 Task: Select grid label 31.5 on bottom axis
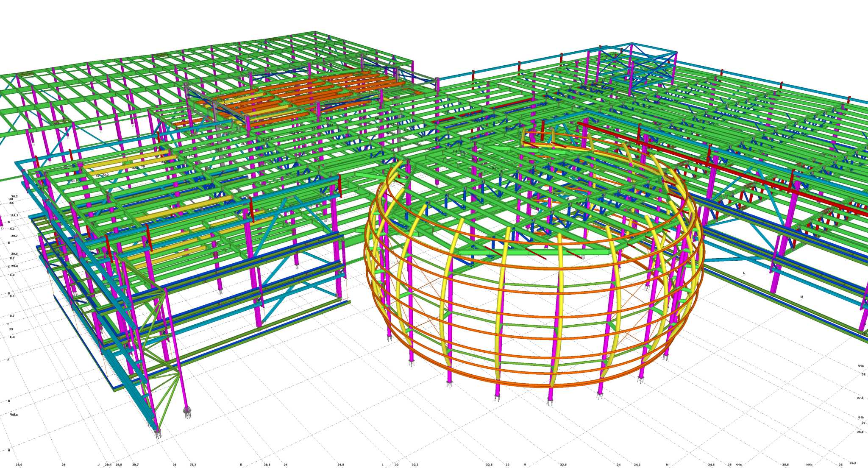[341, 465]
